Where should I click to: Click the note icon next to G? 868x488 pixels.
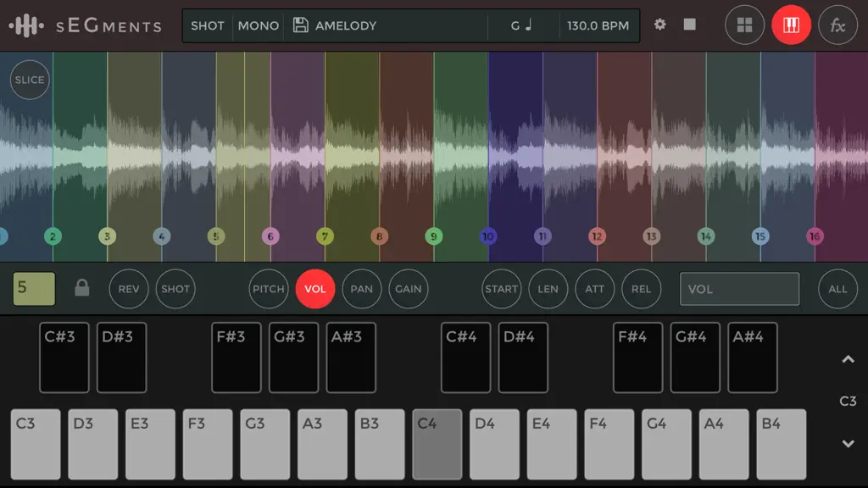point(529,25)
